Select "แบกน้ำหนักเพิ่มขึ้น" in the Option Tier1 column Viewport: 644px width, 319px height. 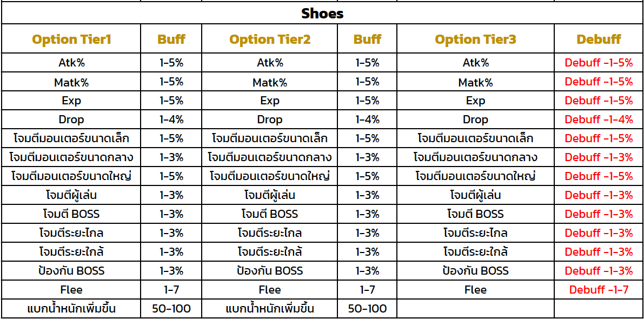(x=71, y=309)
